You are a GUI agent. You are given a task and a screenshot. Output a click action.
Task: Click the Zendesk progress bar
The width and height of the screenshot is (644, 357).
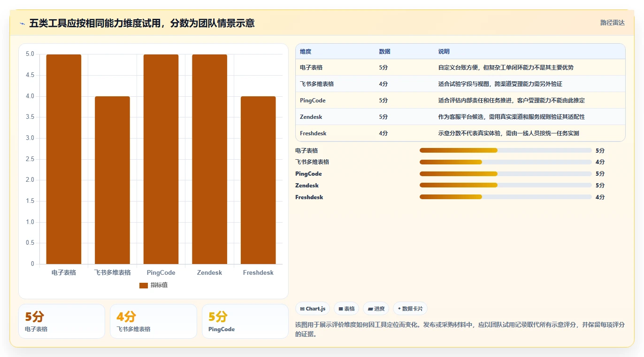(x=506, y=186)
